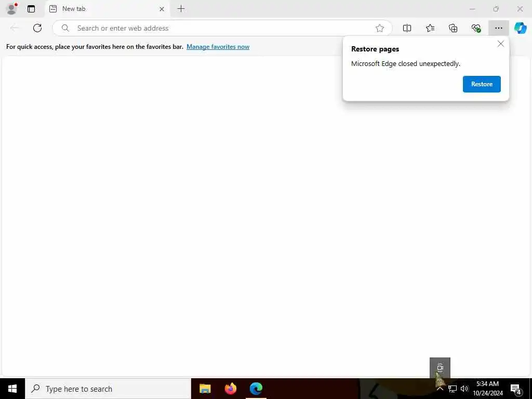Open a new tab with plus button

pos(181,9)
